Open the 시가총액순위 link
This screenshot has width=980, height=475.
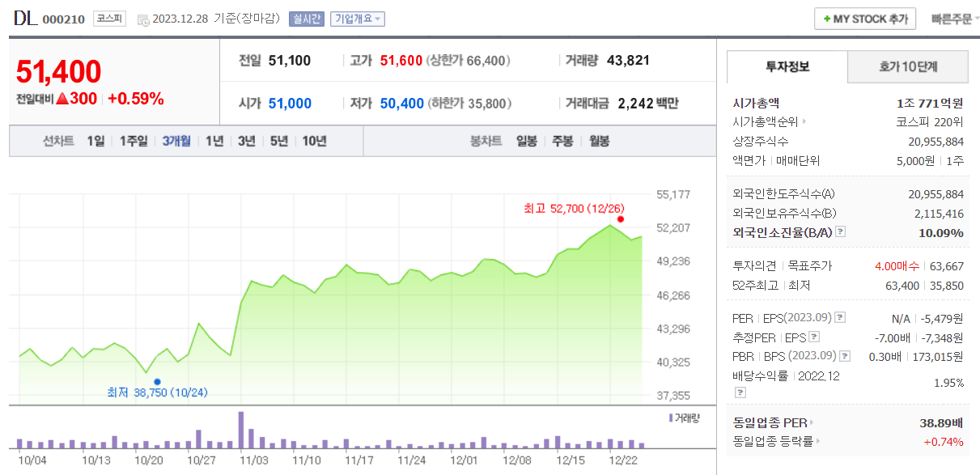tap(765, 122)
